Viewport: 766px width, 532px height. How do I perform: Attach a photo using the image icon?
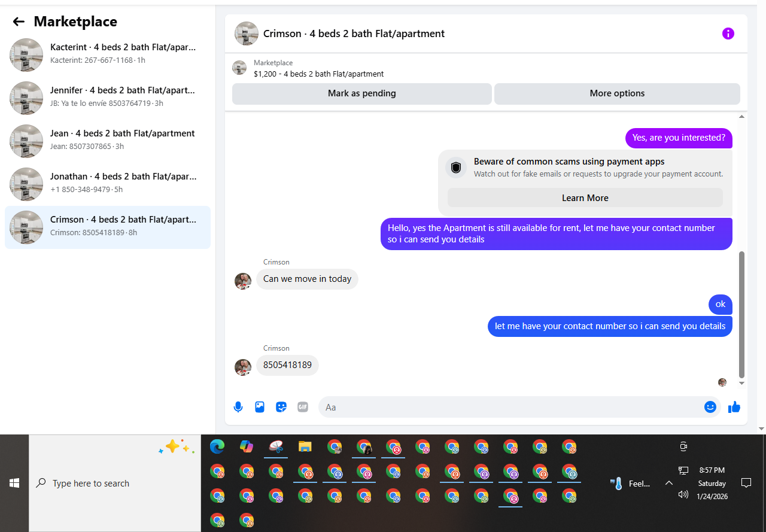click(x=260, y=407)
